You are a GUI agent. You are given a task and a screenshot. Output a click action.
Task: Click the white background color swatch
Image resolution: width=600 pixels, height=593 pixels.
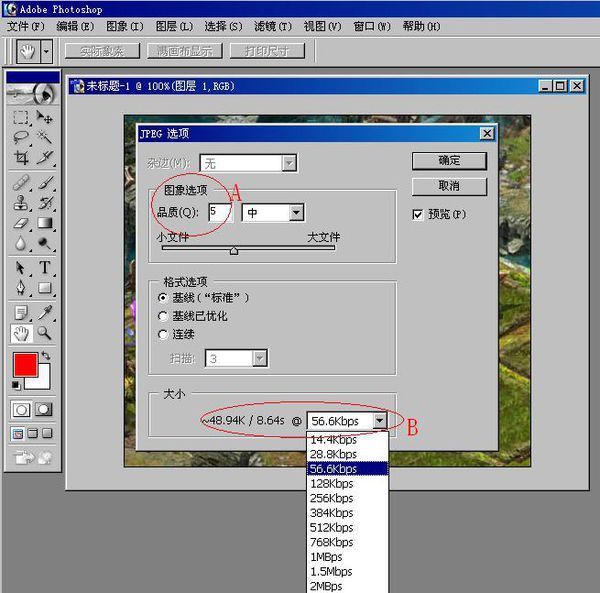click(44, 383)
